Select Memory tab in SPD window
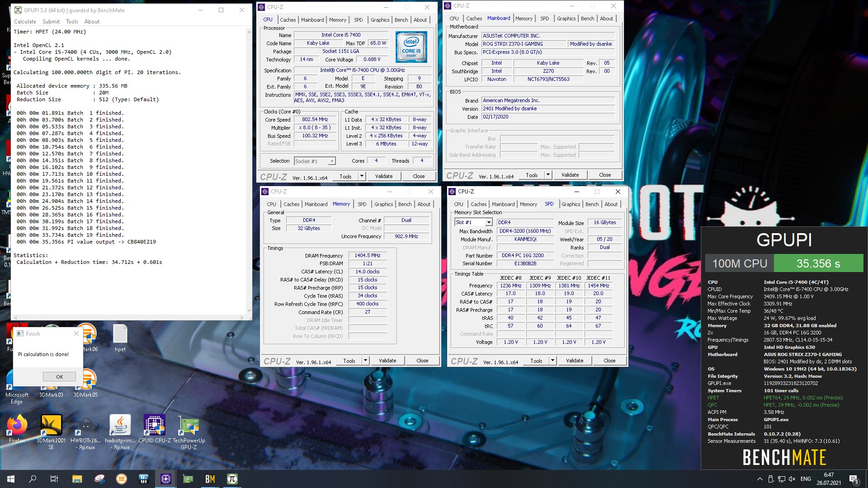The width and height of the screenshot is (868, 488). (528, 204)
